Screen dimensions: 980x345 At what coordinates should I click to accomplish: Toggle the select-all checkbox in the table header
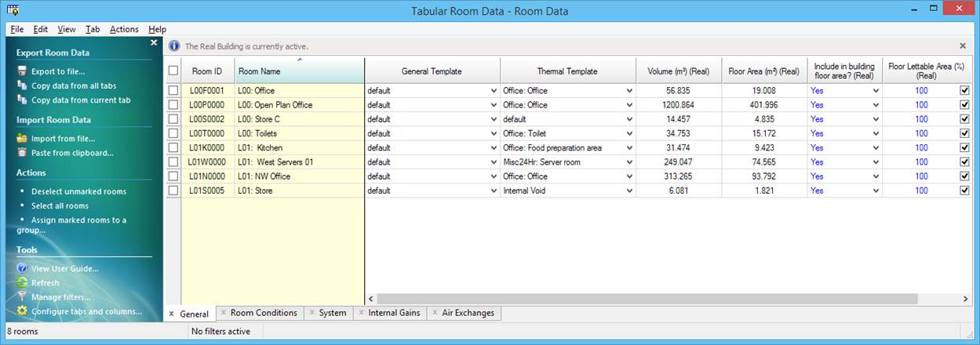[173, 71]
